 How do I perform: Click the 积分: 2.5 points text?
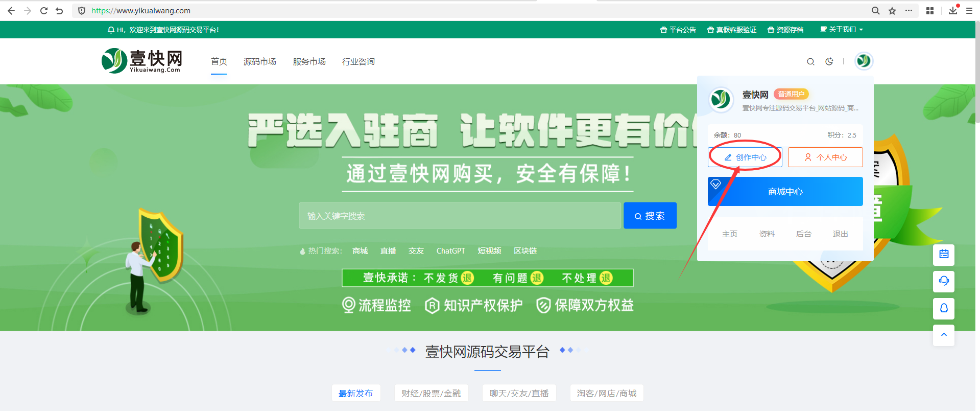(x=842, y=135)
